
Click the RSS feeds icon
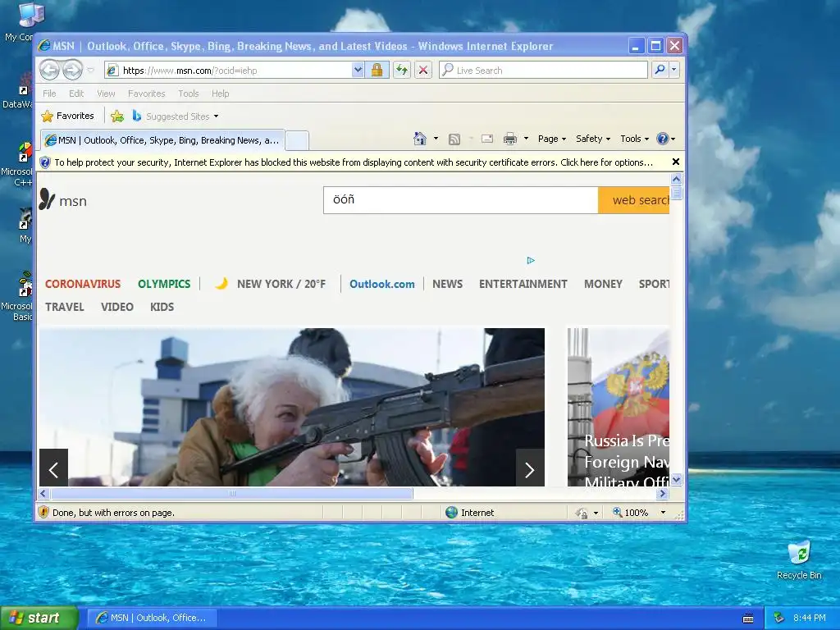coord(454,139)
